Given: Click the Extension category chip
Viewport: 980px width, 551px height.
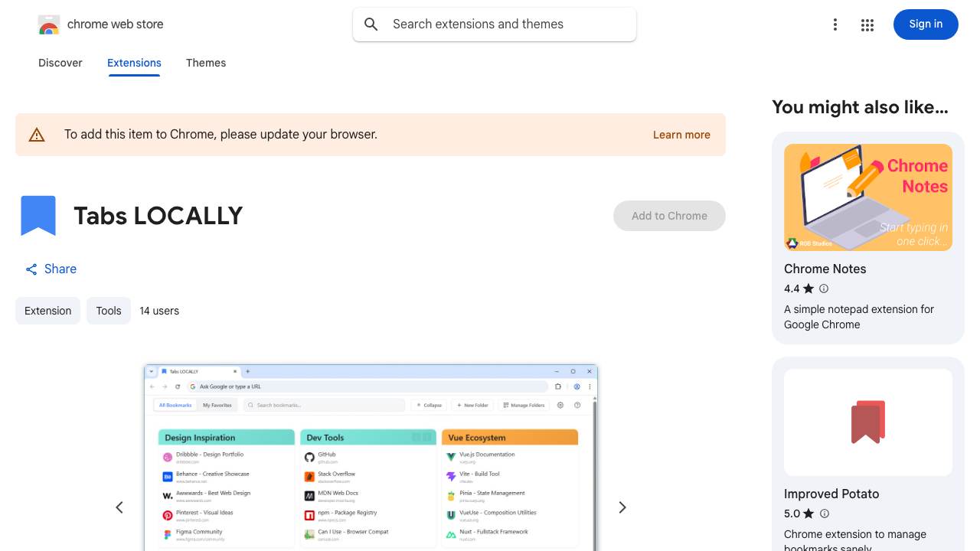Looking at the screenshot, I should coord(47,311).
